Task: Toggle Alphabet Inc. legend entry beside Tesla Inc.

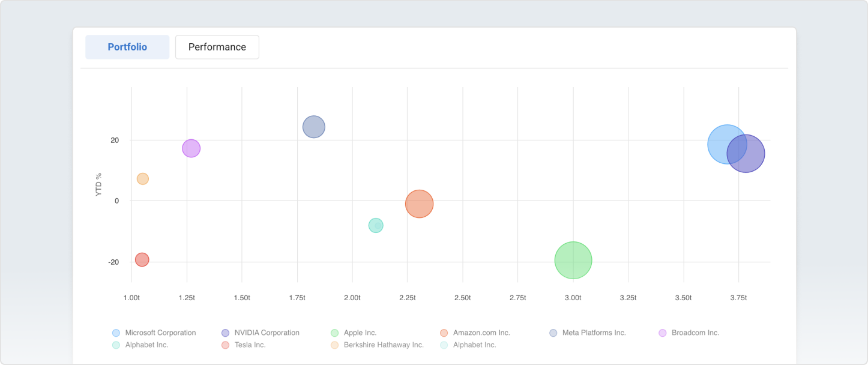Action: tap(146, 345)
